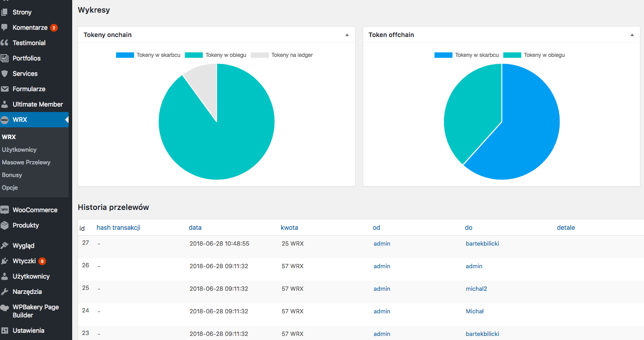Open admin sender link in row 27
Screen dimensions: 644x340
click(382, 243)
